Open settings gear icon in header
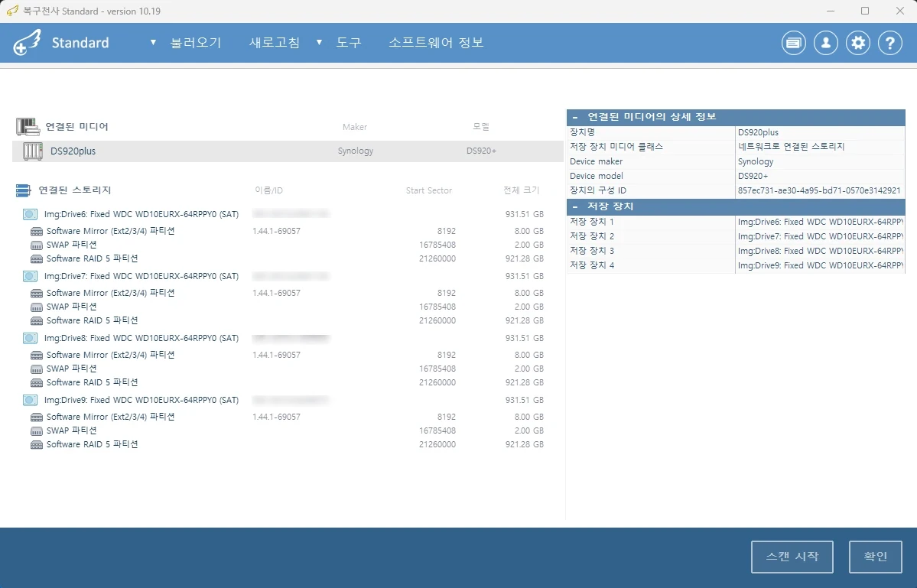 pos(858,43)
